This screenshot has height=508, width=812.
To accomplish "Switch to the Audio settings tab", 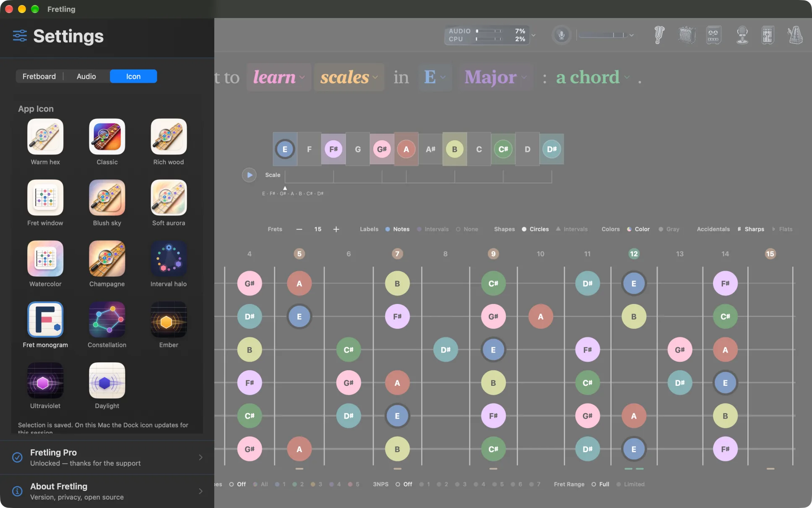I will tap(86, 76).
